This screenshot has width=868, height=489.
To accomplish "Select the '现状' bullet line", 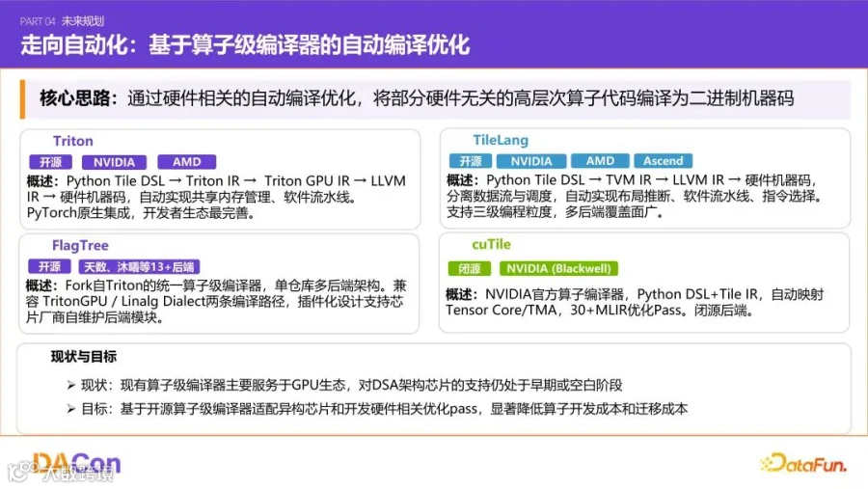I will pos(344,385).
